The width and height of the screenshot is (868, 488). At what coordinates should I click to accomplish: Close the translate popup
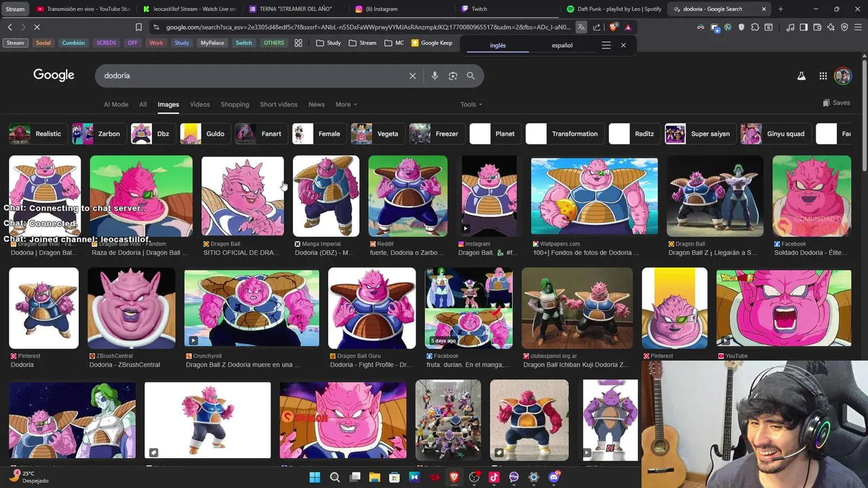[x=623, y=45]
